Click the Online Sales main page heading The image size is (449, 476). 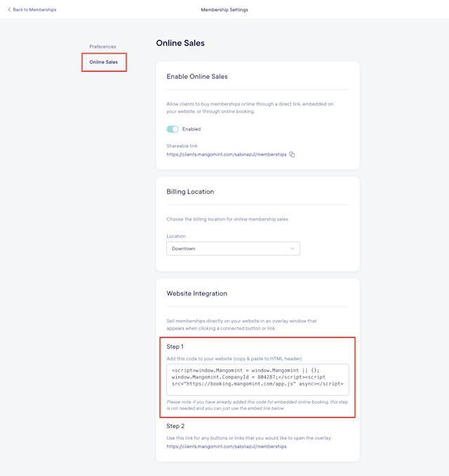click(180, 43)
